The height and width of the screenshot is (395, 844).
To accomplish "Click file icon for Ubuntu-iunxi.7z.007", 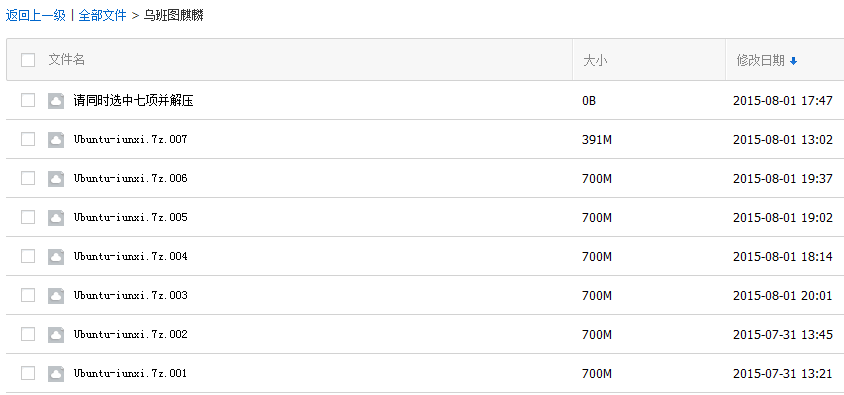I will pyautogui.click(x=56, y=140).
